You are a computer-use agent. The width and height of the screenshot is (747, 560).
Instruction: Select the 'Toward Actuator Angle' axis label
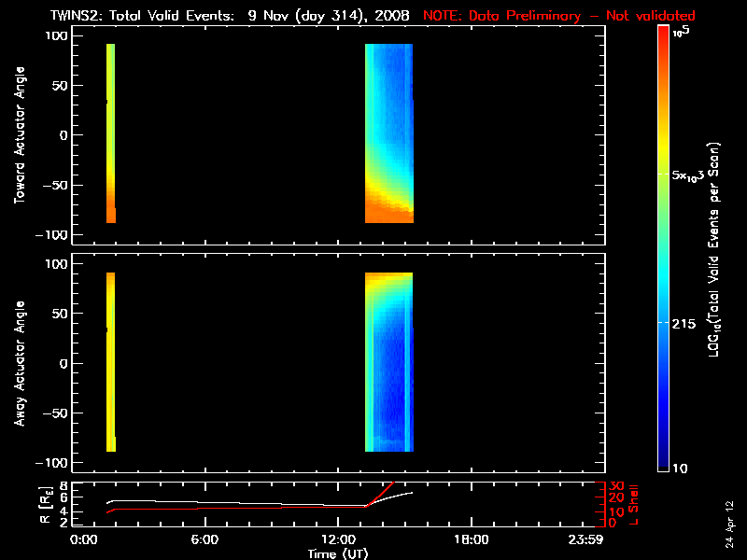[x=18, y=135]
